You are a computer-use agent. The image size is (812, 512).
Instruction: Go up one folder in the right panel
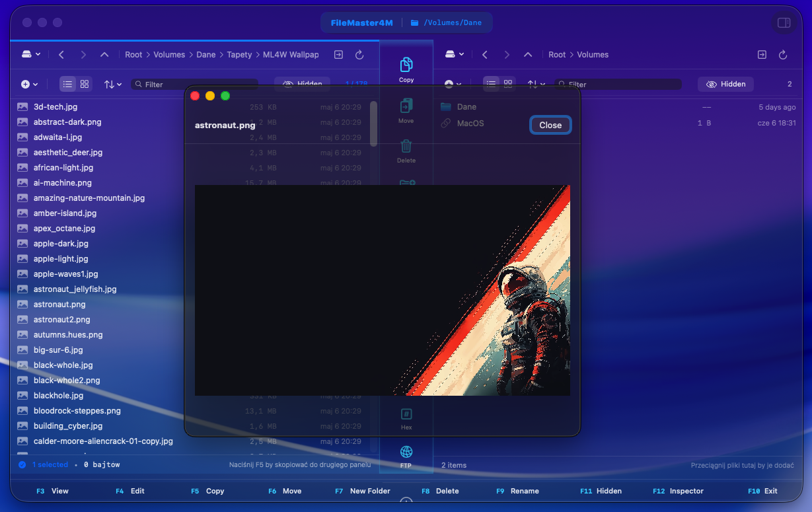click(528, 55)
